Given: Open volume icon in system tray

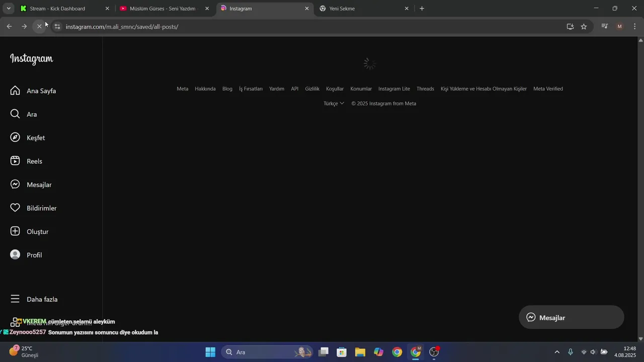Looking at the screenshot, I should point(593,352).
